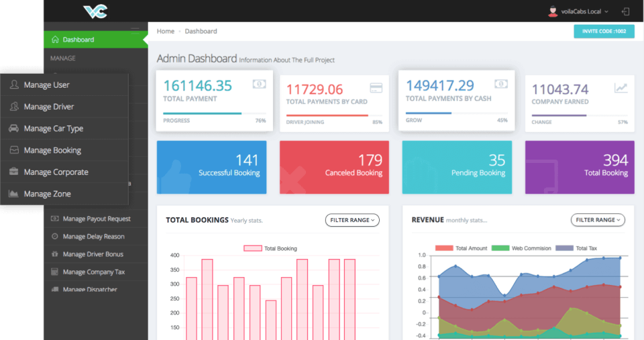Open the 35 Pending Booking tile
Image resolution: width=644 pixels, height=340 pixels.
pyautogui.click(x=457, y=167)
